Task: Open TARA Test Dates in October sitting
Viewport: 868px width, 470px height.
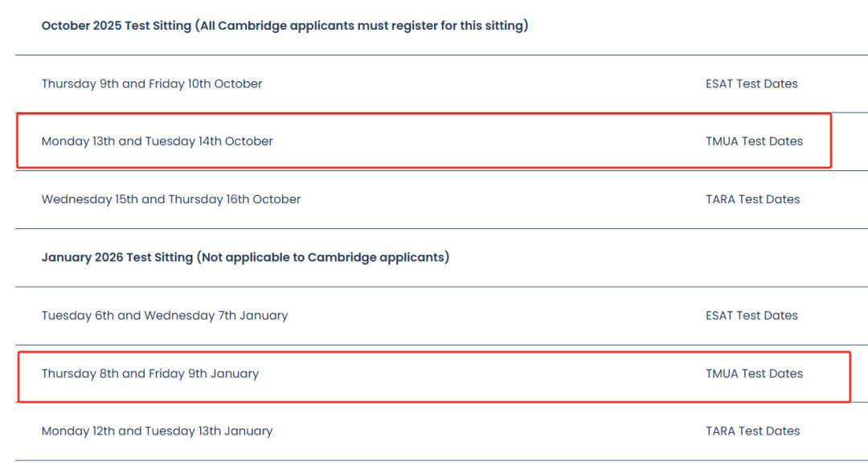Action: pyautogui.click(x=753, y=199)
